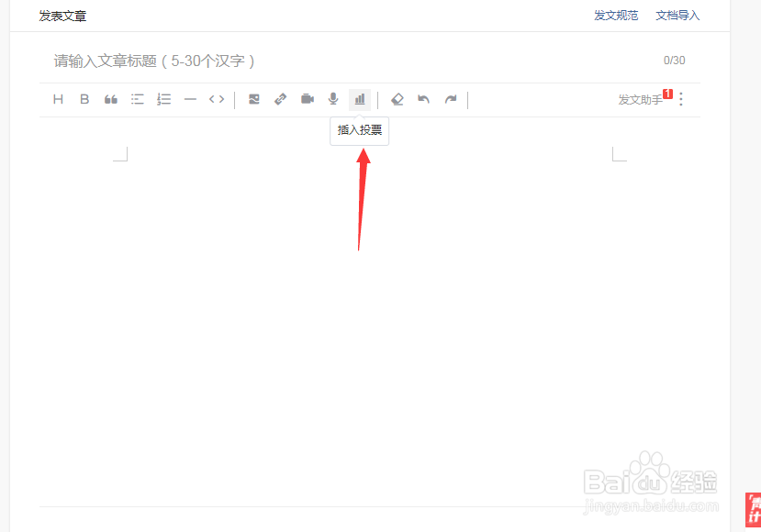
Task: Insert an image into the article
Action: (x=254, y=99)
